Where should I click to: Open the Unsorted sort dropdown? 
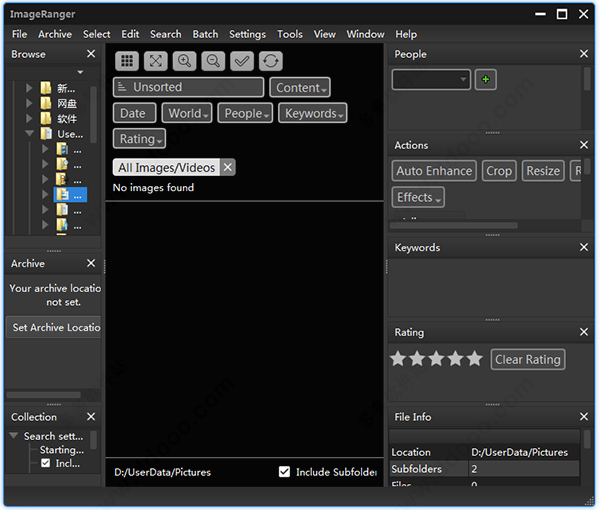(189, 87)
